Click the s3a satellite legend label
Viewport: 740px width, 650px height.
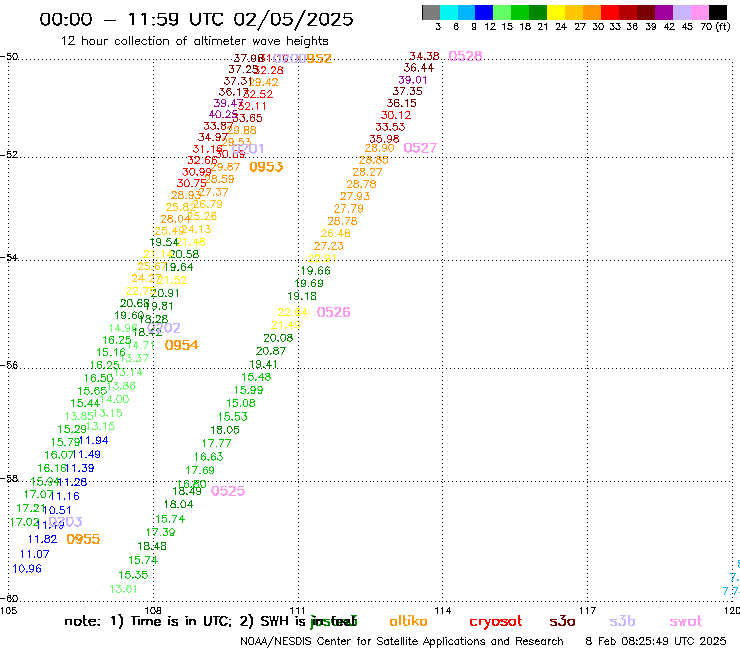coord(562,621)
